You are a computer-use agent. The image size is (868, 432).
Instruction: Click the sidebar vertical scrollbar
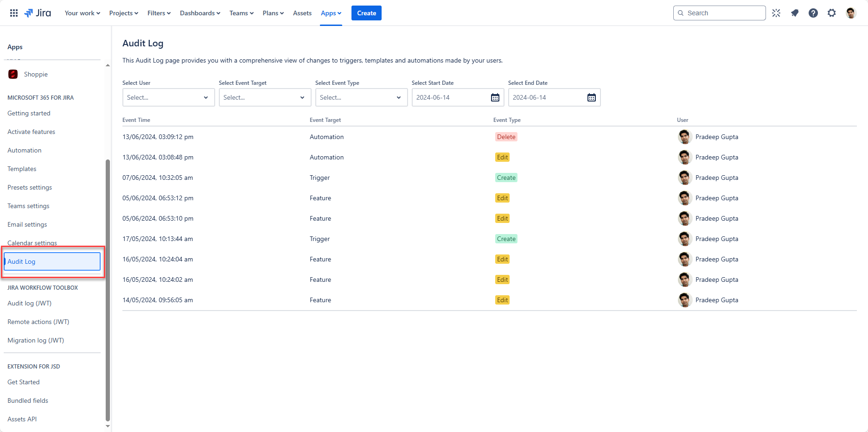(x=108, y=290)
